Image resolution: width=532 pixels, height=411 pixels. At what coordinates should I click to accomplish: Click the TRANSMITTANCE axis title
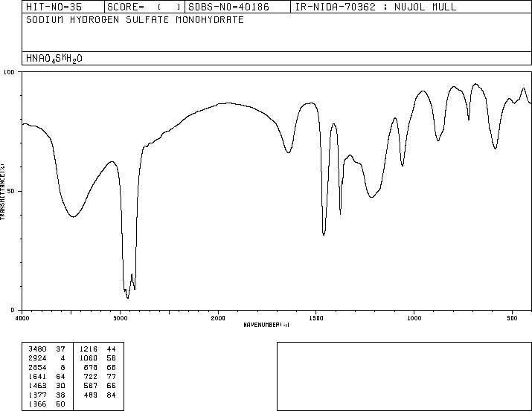tap(3, 192)
